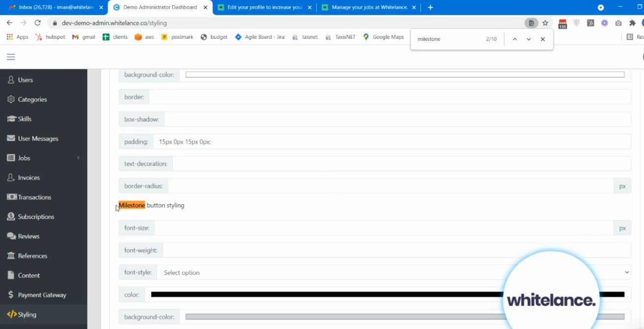644x329 pixels.
Task: Jump to previous find result
Action: pyautogui.click(x=514, y=39)
